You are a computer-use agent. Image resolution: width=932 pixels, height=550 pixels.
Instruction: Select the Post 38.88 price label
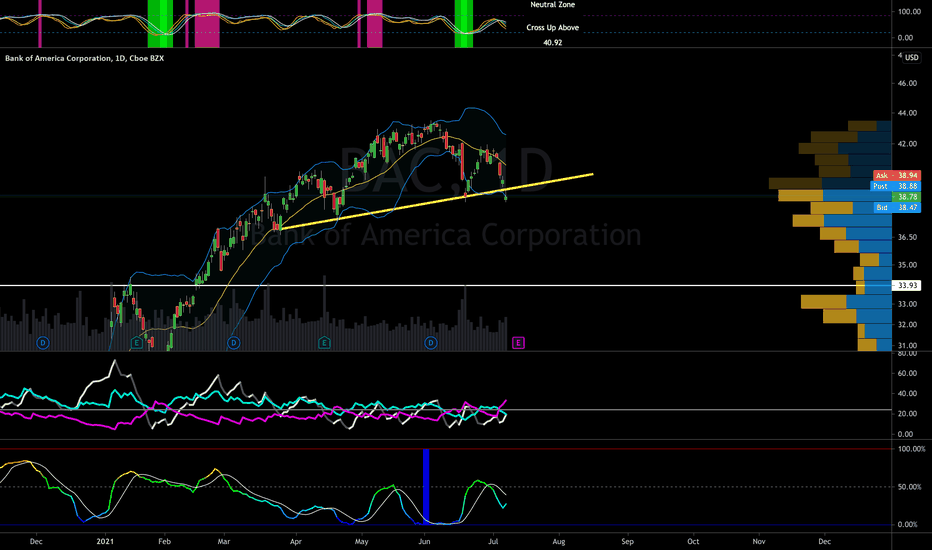tap(895, 186)
